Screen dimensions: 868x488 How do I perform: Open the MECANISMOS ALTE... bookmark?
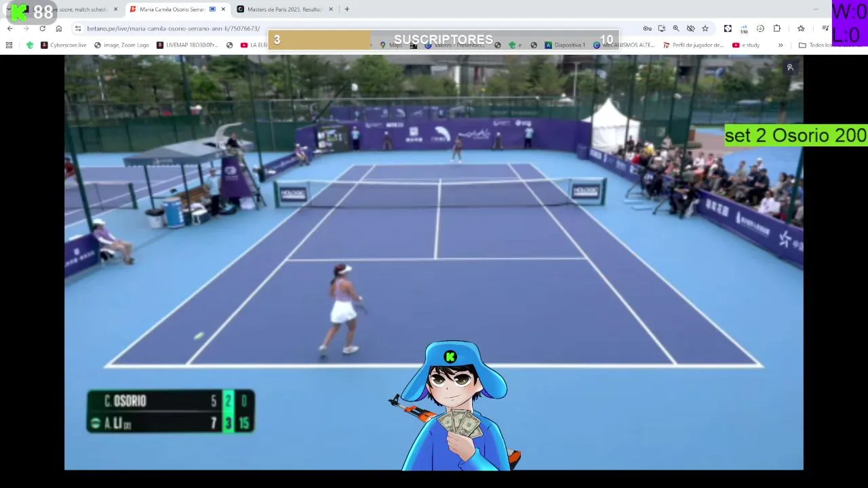click(x=624, y=45)
